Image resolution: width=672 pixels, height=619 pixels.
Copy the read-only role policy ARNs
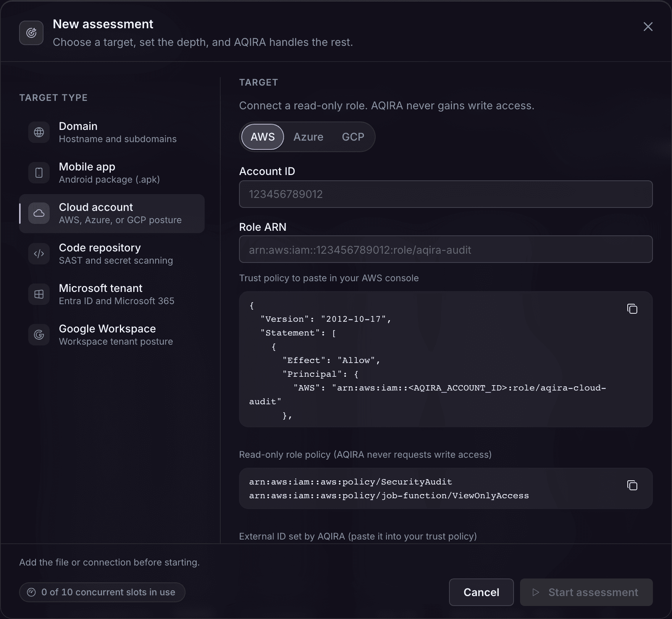(632, 485)
